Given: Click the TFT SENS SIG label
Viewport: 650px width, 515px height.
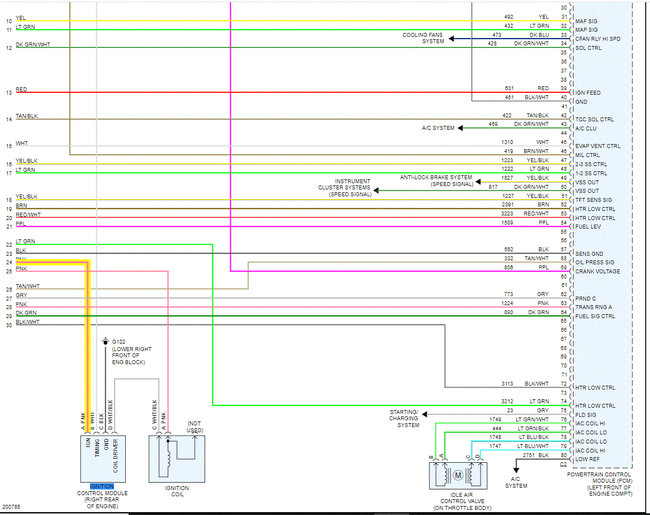Looking at the screenshot, I should [594, 200].
